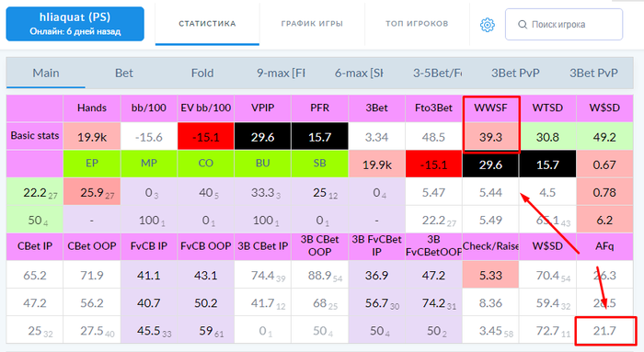This screenshot has width=644, height=352.
Task: Click the 3Bet column header
Action: click(376, 108)
